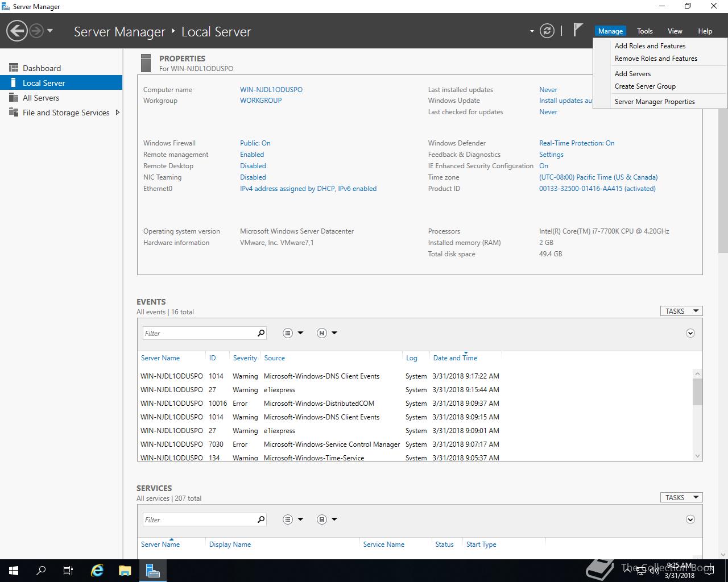The width and height of the screenshot is (728, 582).
Task: Click Services filter search magnifier icon
Action: 261,519
